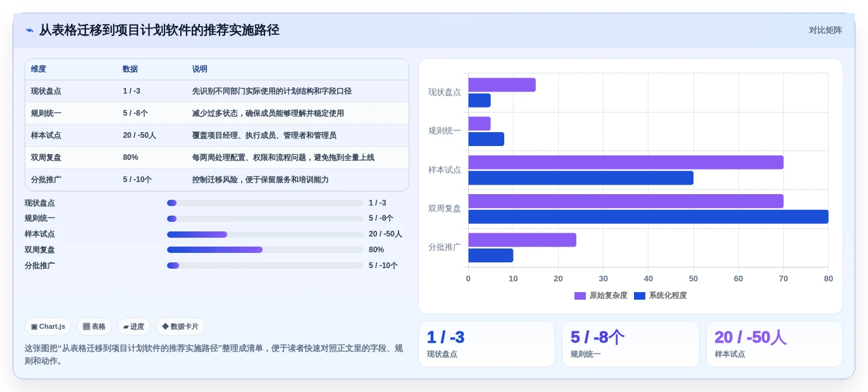This screenshot has width=868, height=392.
Task: Click the 说明 column header
Action: [x=200, y=70]
